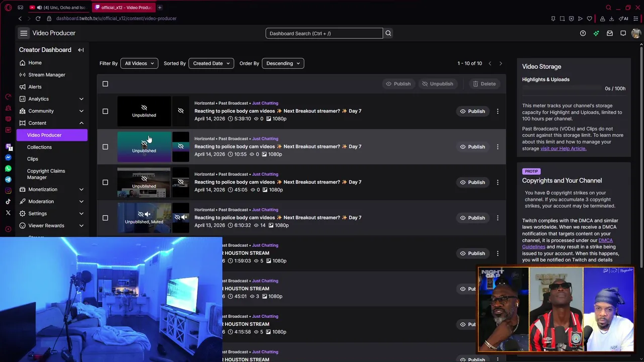The height and width of the screenshot is (362, 644).
Task: Open the Twitch inbox icon
Action: (610, 33)
